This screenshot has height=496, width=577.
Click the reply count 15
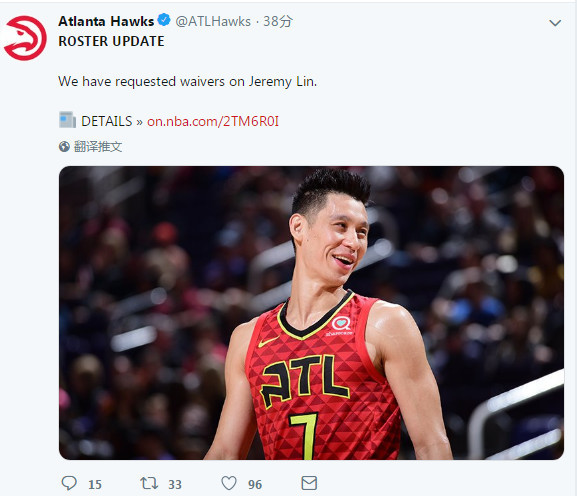click(95, 485)
